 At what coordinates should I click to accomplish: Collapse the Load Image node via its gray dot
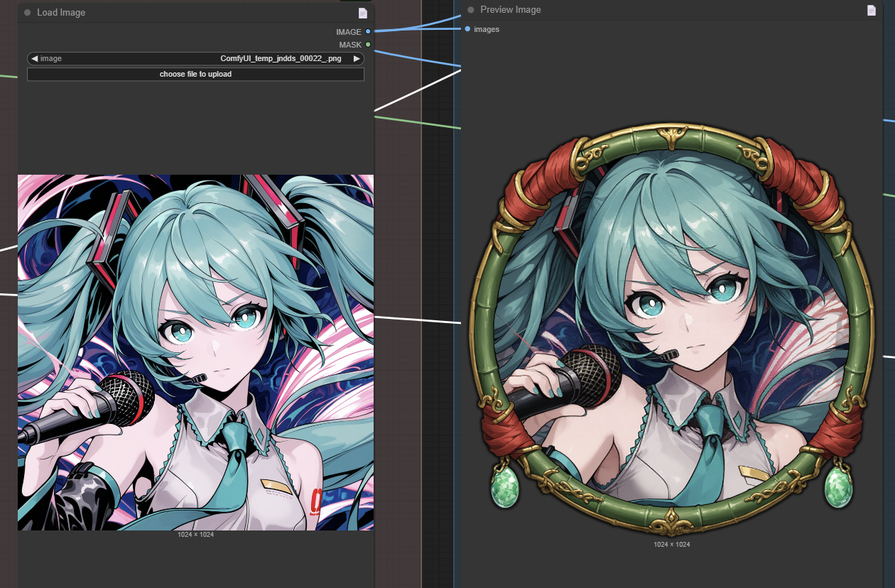[x=28, y=13]
